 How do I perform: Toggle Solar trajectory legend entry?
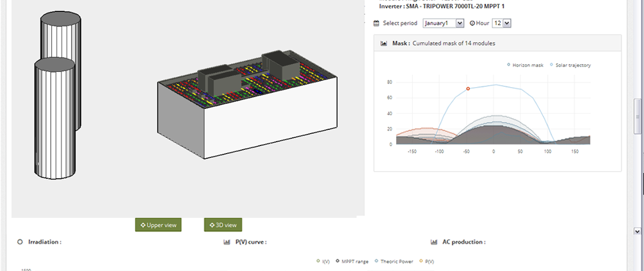pos(570,65)
